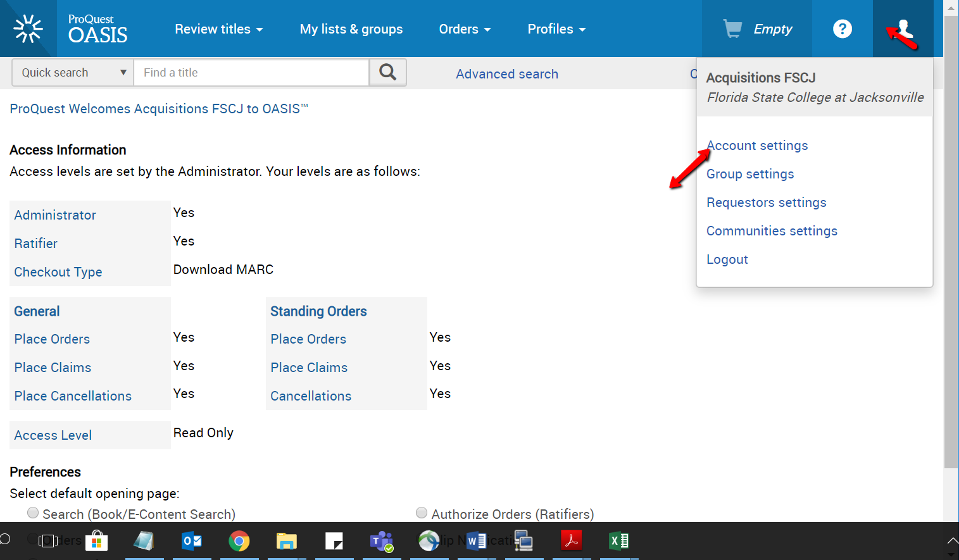Click the Preferences heading
This screenshot has height=560, width=959.
pyautogui.click(x=45, y=472)
